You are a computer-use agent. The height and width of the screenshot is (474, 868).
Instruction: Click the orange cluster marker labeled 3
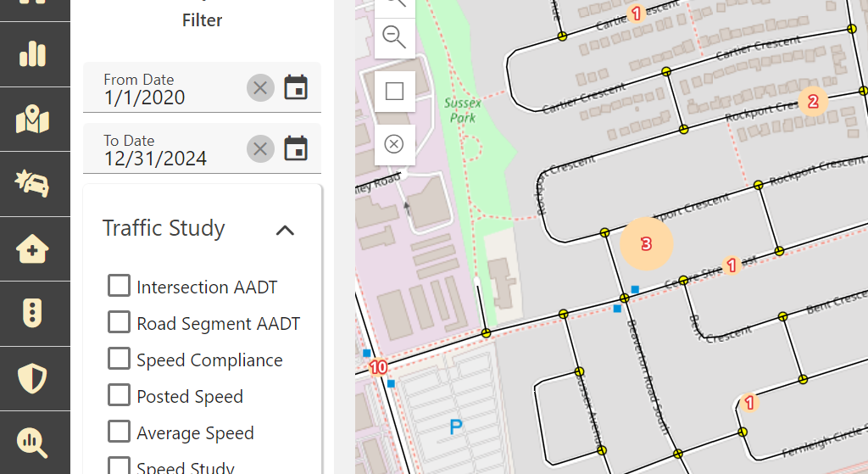646,244
